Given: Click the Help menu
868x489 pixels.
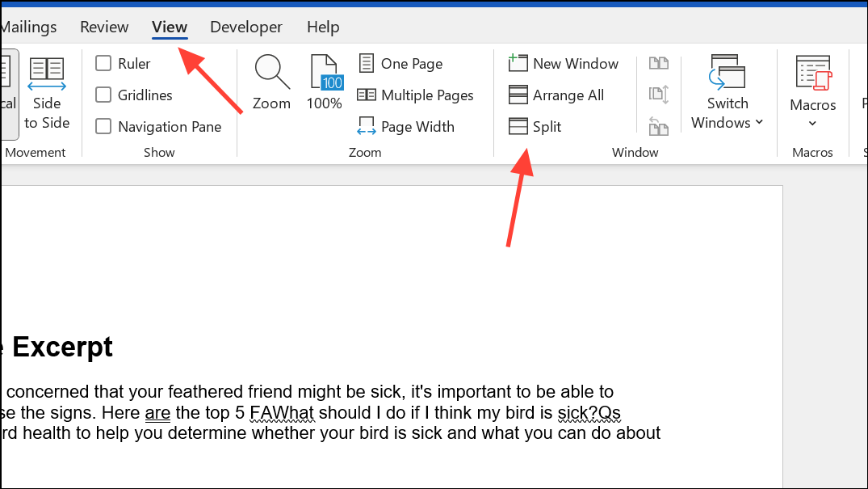Looking at the screenshot, I should (x=323, y=27).
